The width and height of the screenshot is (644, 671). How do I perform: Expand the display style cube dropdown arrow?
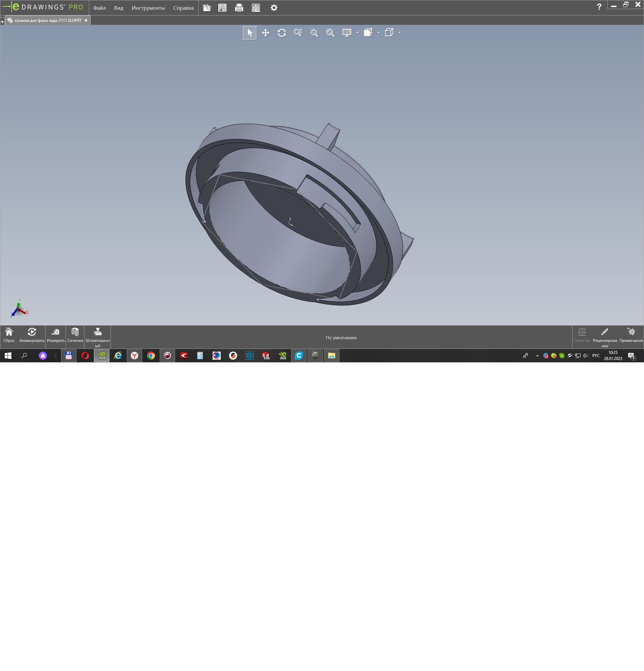click(x=400, y=33)
